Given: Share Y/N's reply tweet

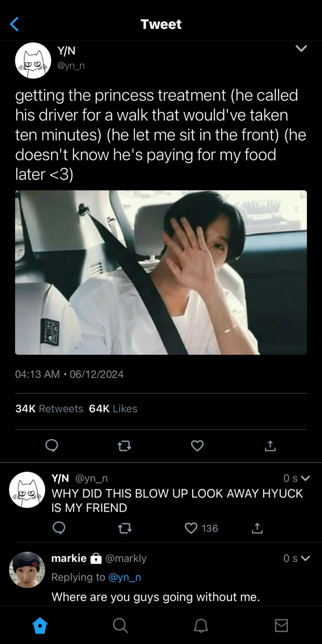Looking at the screenshot, I should tap(257, 528).
